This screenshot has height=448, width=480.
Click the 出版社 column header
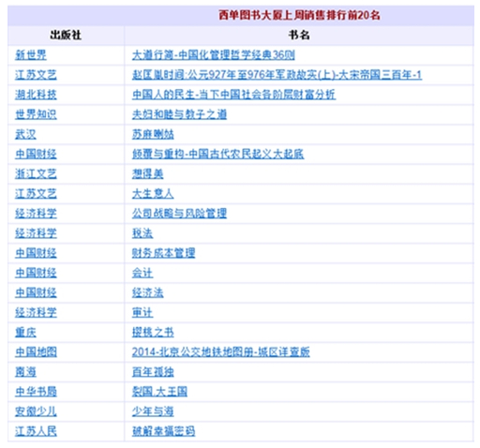(66, 35)
